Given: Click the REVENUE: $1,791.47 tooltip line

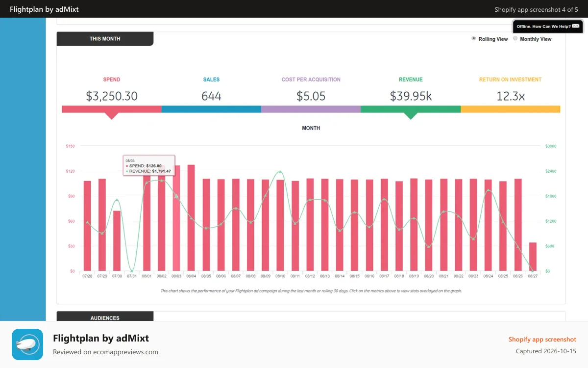Looking at the screenshot, I should pos(148,171).
